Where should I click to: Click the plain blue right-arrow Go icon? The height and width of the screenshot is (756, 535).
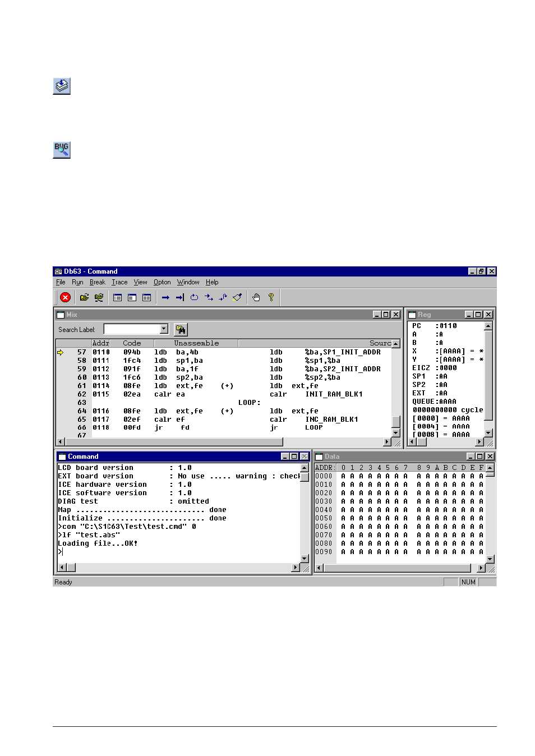click(165, 298)
